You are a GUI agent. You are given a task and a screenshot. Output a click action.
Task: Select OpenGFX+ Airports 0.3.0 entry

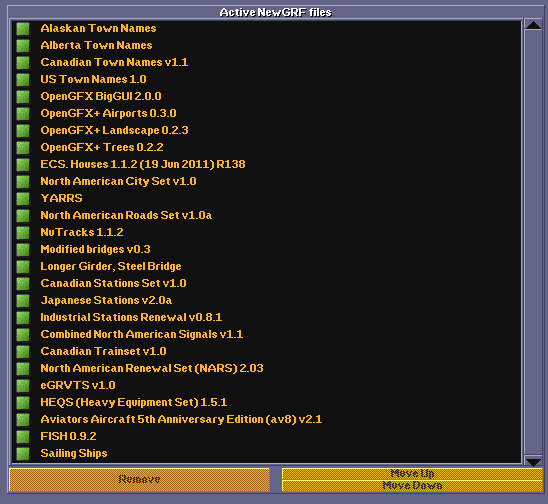click(x=266, y=113)
